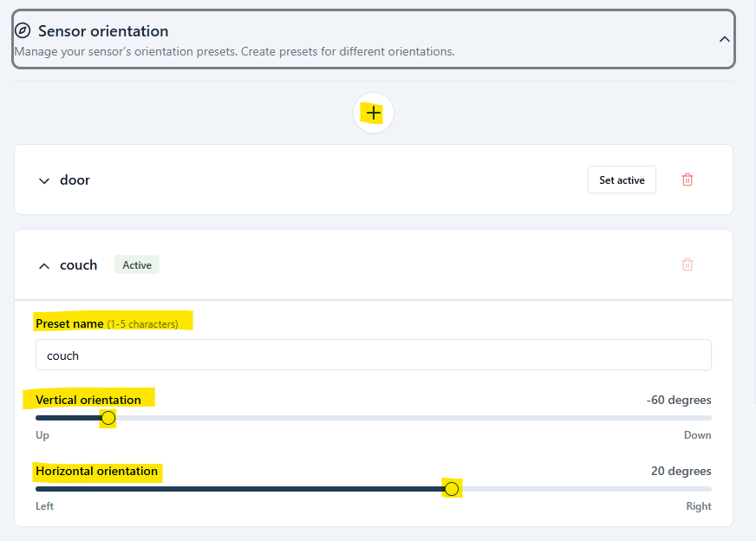Image resolution: width=756 pixels, height=541 pixels.
Task: Click the Vertical orientation slider handle
Action: [x=108, y=419]
